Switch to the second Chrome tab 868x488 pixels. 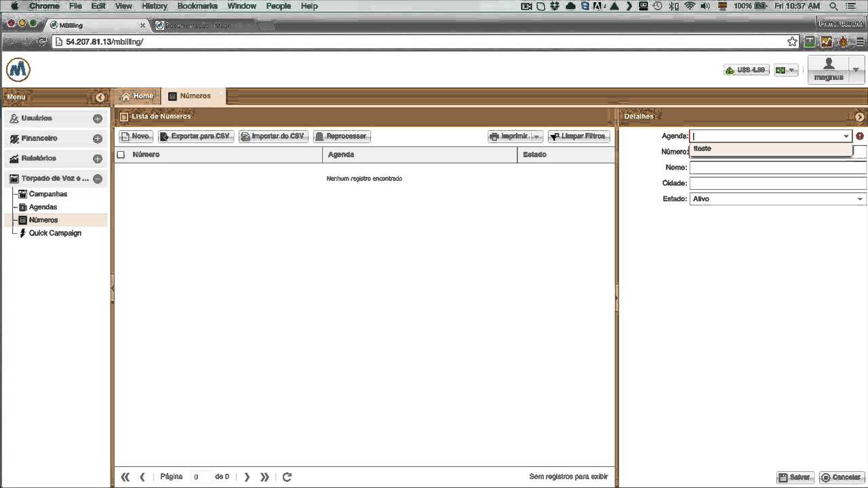click(203, 25)
